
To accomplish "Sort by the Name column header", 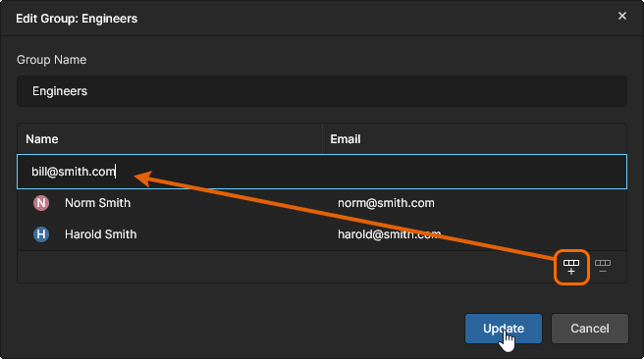I will pos(42,139).
